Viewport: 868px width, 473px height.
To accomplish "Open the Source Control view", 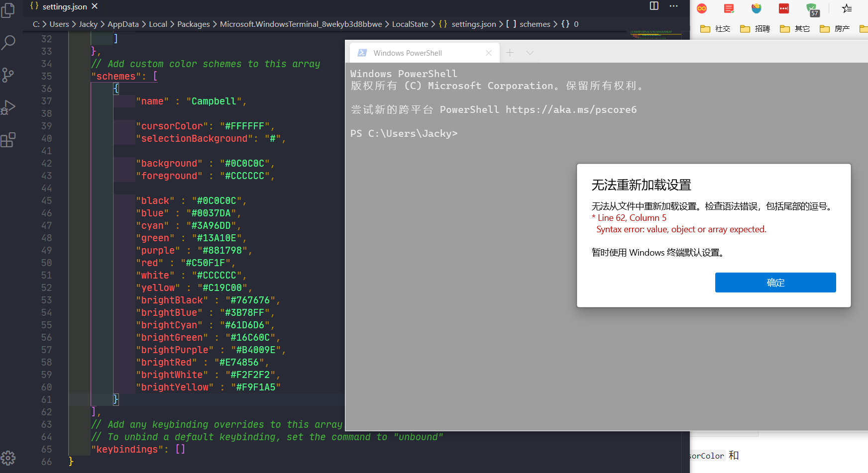I will tap(8, 75).
